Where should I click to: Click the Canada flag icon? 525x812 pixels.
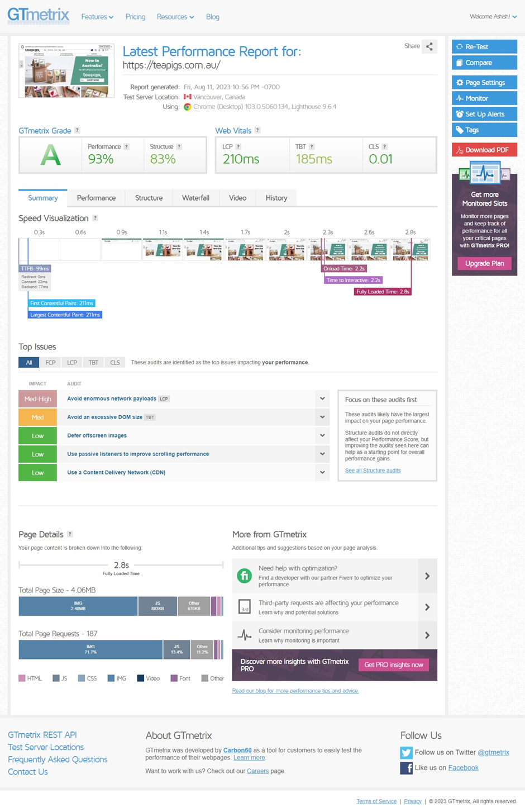(x=188, y=97)
